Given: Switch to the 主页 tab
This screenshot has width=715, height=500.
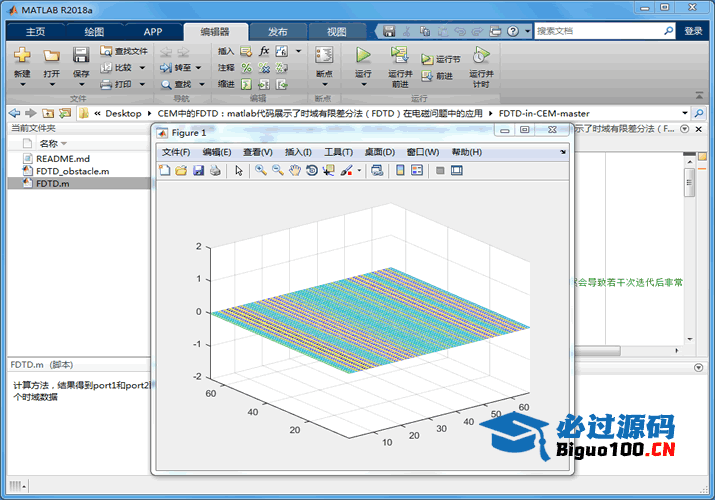Looking at the screenshot, I should coord(36,31).
